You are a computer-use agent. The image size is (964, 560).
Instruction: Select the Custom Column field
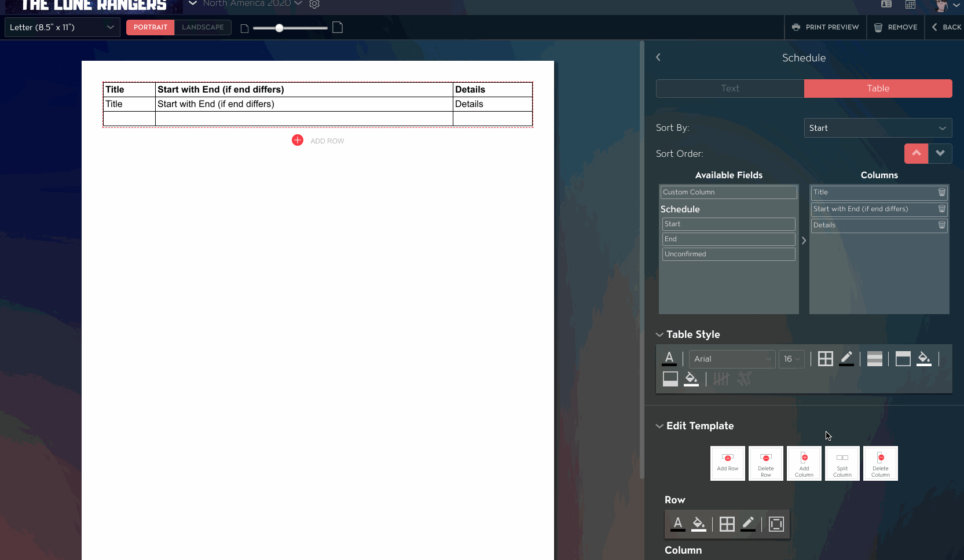pyautogui.click(x=729, y=192)
